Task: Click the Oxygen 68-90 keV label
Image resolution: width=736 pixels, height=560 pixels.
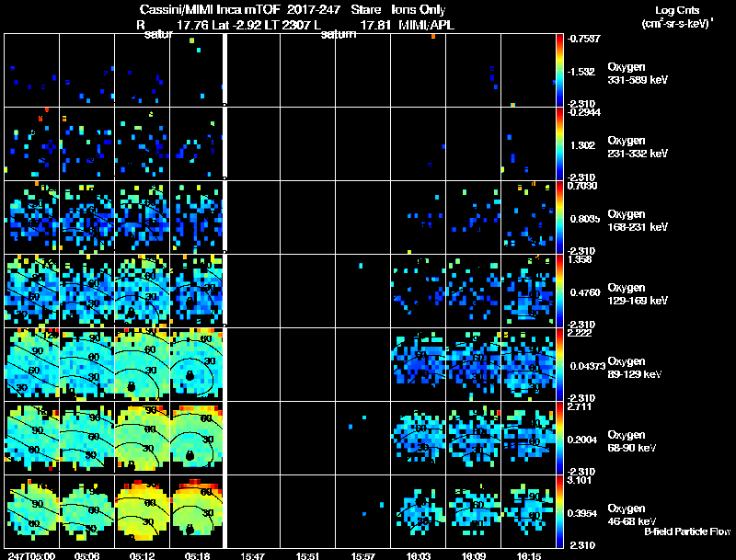Action: (x=632, y=441)
